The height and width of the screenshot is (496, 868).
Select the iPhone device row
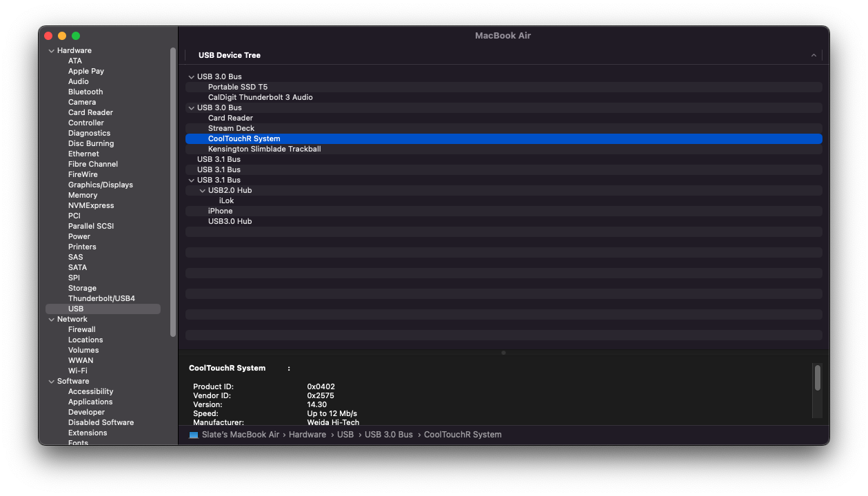[x=504, y=211]
